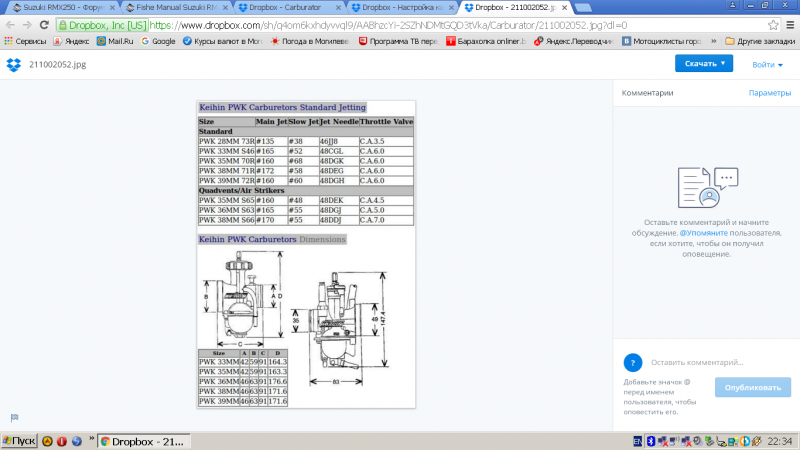The width and height of the screenshot is (800, 450).
Task: Click the Bluetooth tray icon
Action: coord(651,441)
